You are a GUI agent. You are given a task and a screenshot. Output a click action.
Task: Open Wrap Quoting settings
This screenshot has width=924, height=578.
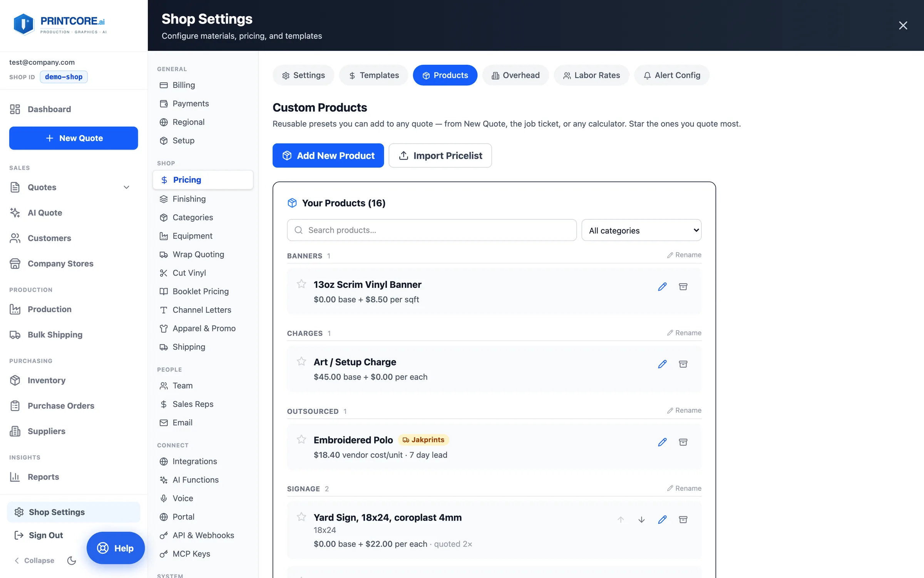(203, 254)
